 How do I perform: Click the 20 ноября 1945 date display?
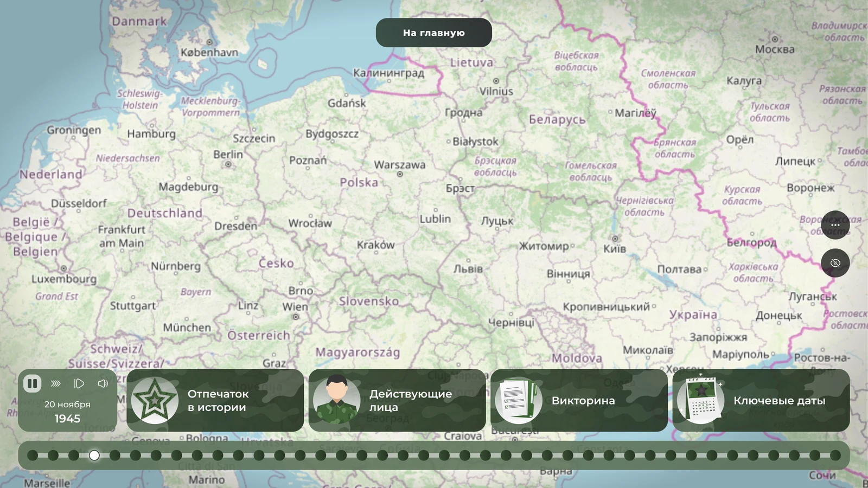click(67, 412)
